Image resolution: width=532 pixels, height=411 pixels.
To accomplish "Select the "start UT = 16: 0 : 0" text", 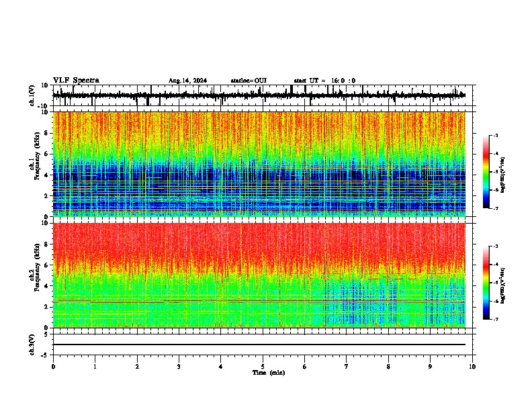I will [x=324, y=81].
